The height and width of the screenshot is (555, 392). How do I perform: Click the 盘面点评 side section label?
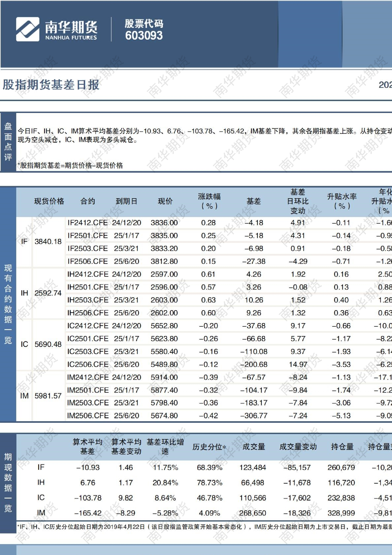[8, 142]
